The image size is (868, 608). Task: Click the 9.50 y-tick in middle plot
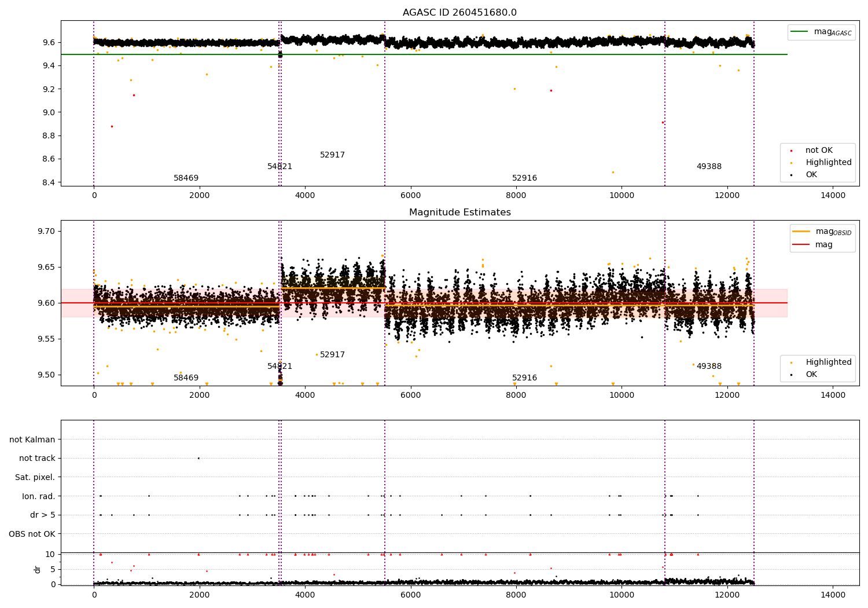(x=46, y=375)
